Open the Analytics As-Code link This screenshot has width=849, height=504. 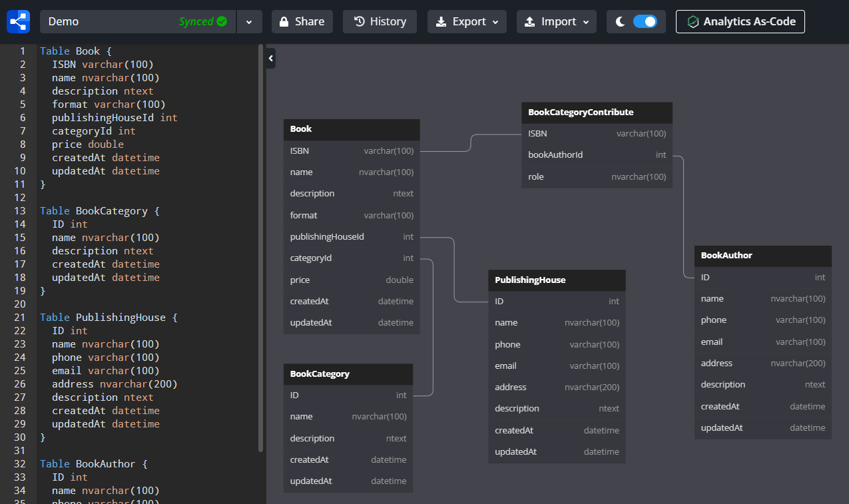pyautogui.click(x=740, y=21)
